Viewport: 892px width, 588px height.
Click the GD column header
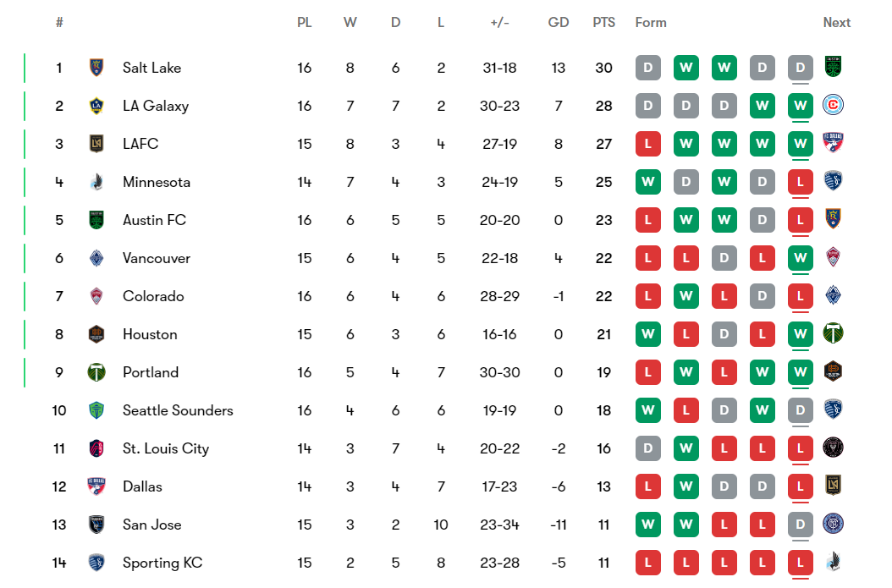(x=559, y=23)
